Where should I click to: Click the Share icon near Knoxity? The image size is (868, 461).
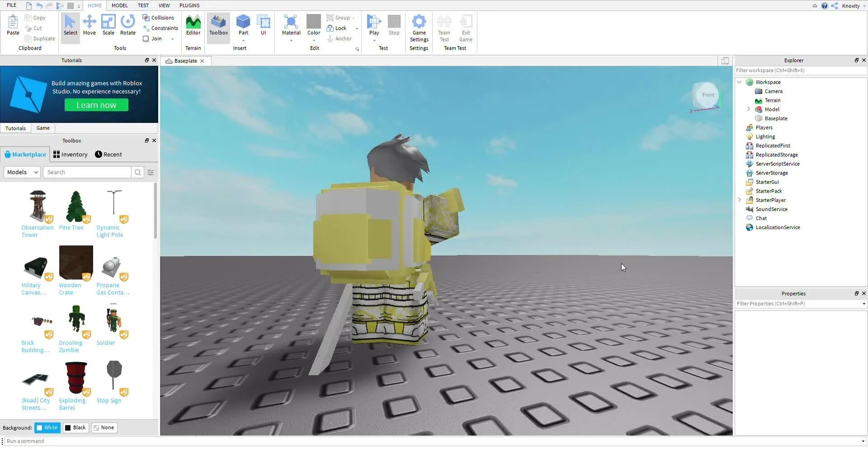point(834,6)
